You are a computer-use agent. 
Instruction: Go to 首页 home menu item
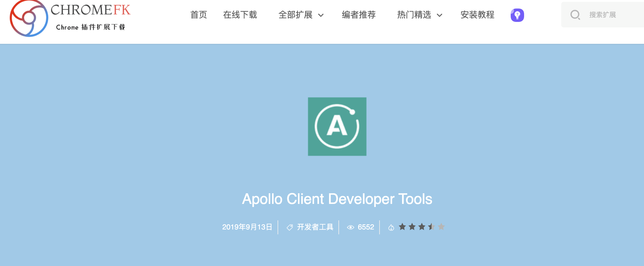tap(199, 15)
